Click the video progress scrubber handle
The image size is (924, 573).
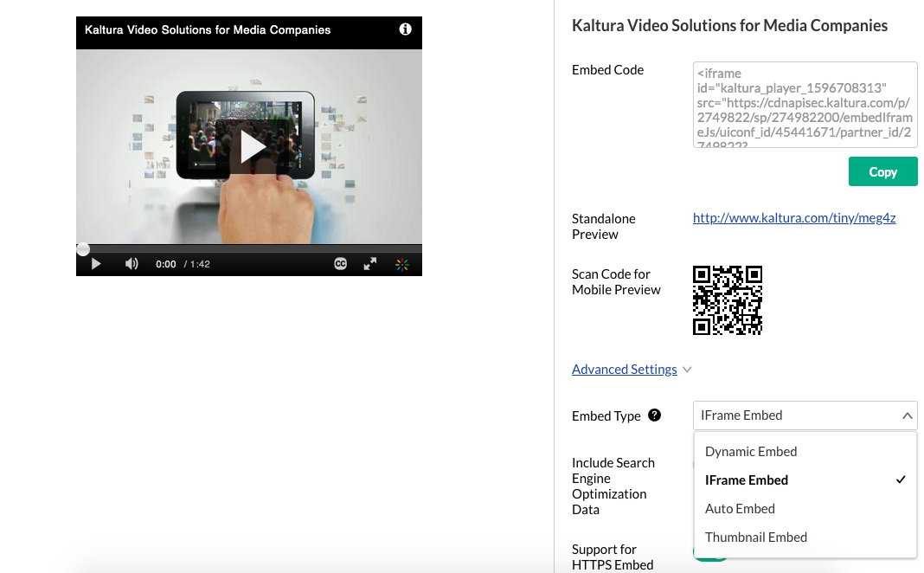pyautogui.click(x=83, y=249)
